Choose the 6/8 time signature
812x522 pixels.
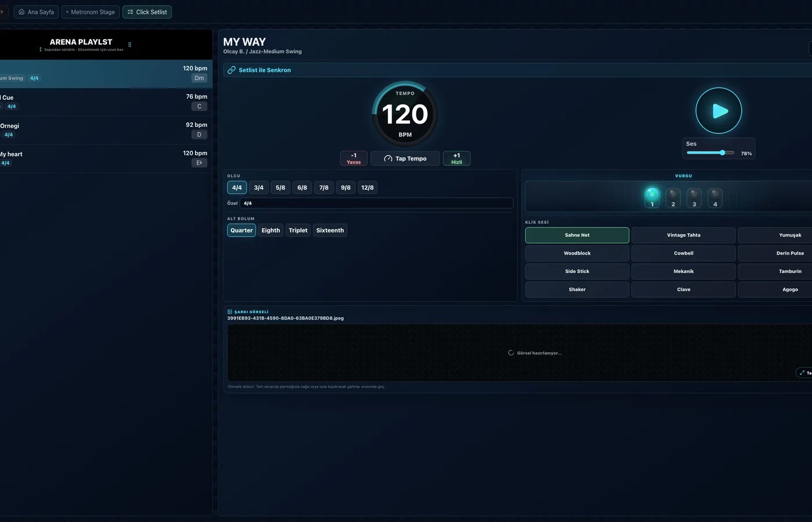click(302, 187)
